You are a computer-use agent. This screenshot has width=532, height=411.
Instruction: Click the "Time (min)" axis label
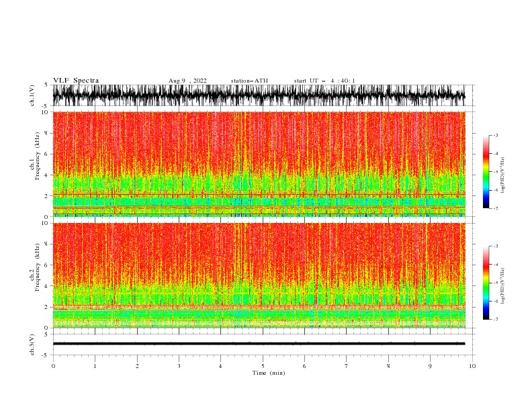[269, 373]
